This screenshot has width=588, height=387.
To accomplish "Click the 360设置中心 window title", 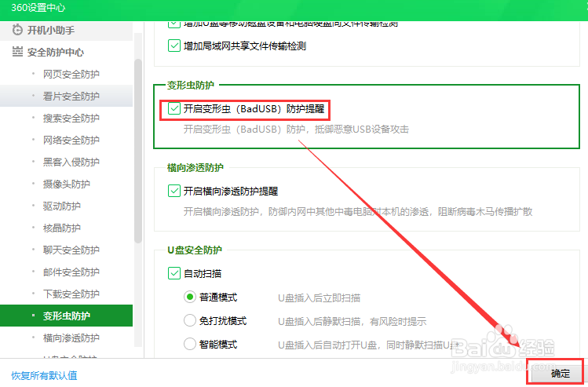I will point(38,8).
